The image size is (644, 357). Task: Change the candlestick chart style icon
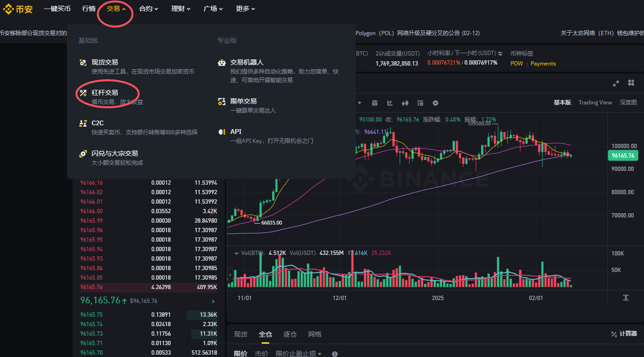pos(405,103)
